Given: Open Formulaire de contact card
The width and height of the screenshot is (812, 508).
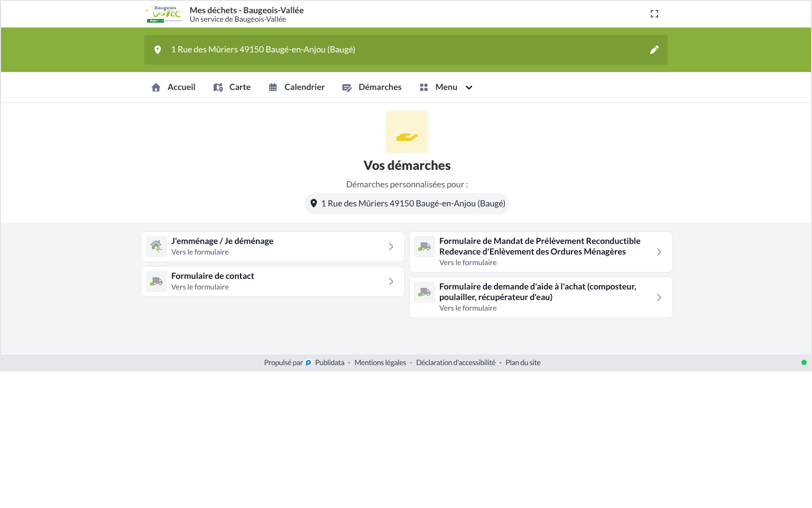Looking at the screenshot, I should point(273,282).
